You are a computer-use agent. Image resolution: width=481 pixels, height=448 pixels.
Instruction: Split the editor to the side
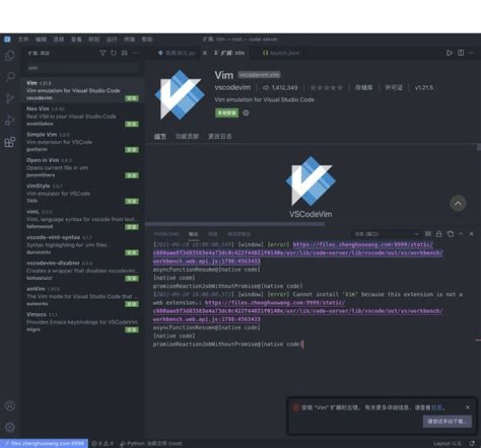point(460,53)
